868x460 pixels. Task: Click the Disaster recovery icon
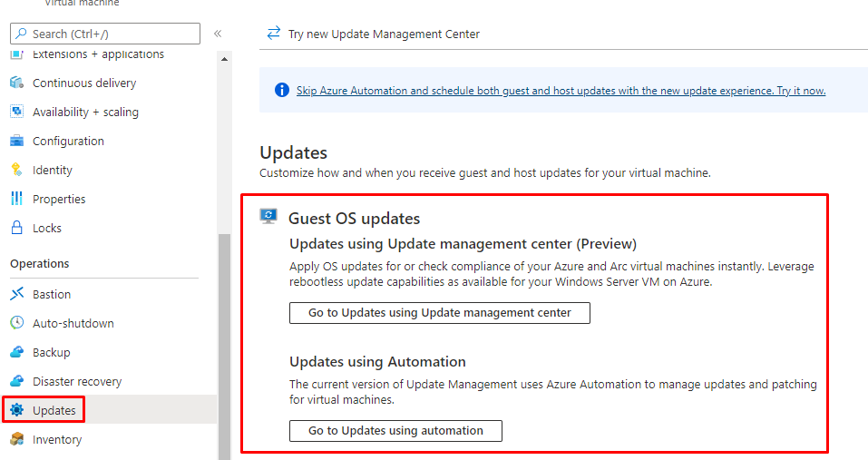pos(16,382)
